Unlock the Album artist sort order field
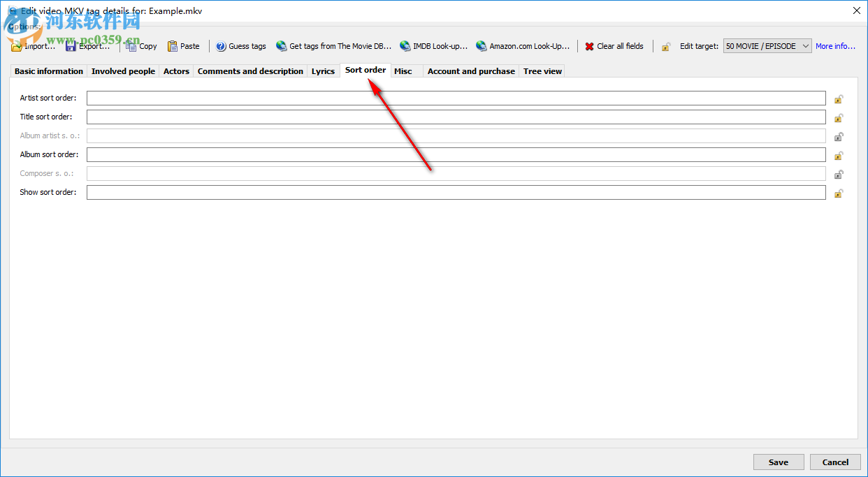Viewport: 868px width, 477px height. 839,136
